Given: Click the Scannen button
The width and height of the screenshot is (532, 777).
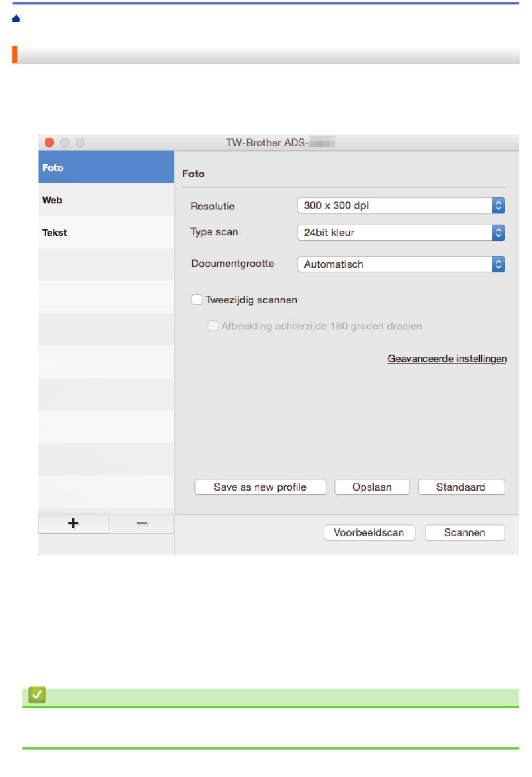Looking at the screenshot, I should point(464,532).
